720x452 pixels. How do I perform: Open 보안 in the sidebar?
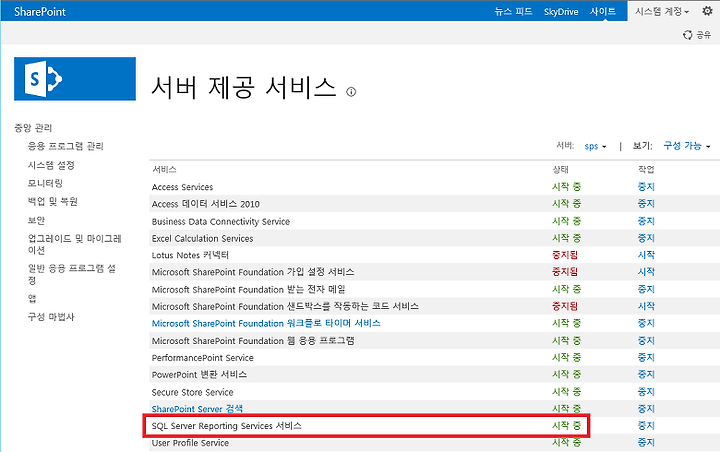[36, 220]
